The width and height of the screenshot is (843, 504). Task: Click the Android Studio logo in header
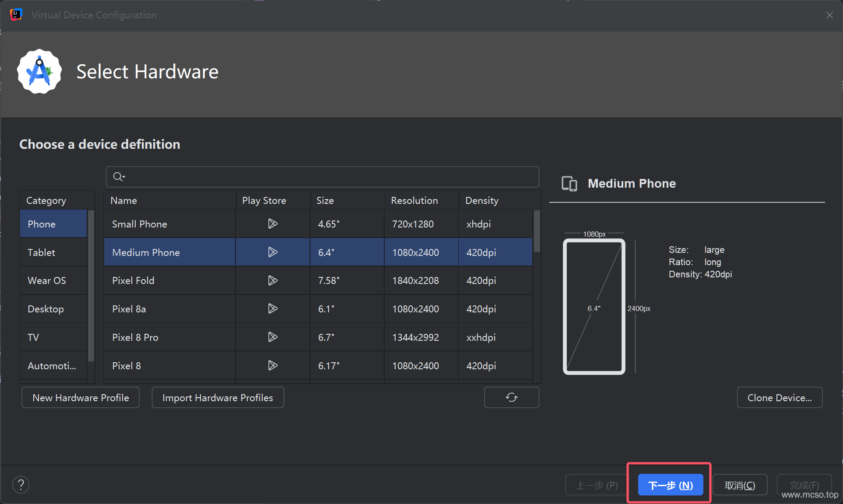(39, 71)
